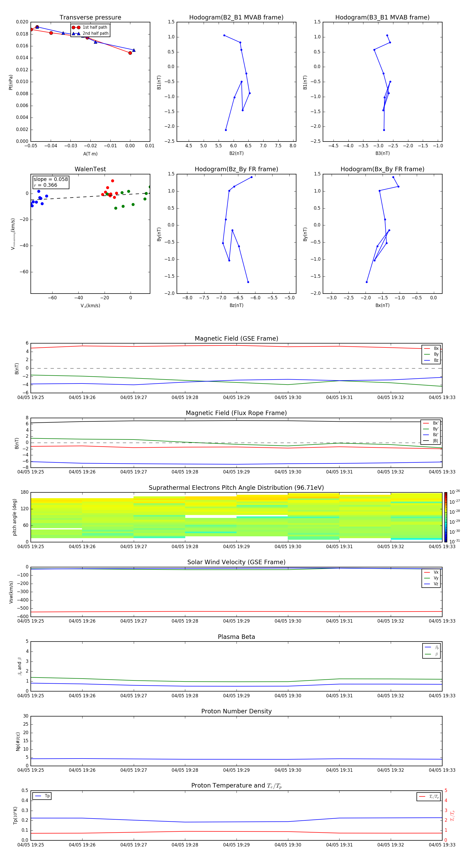Click the red Bx line sample in the GSE Frame legend
The image size is (473, 868).
[426, 349]
